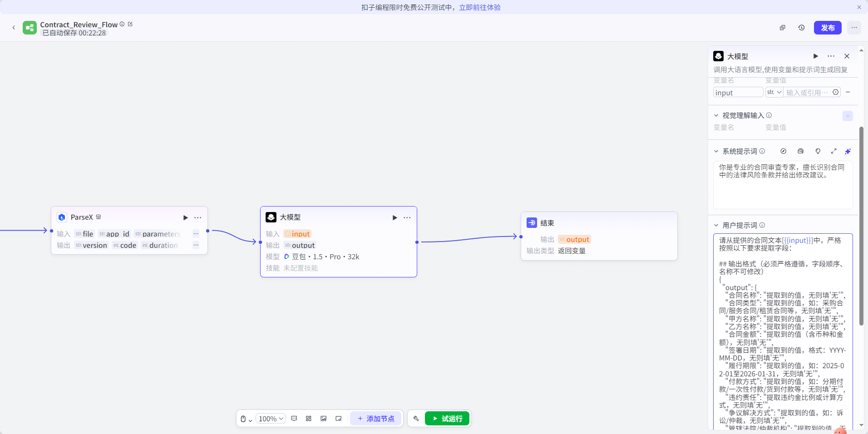Screen dimensions: 868x434
Task: Open the comment tool in the bottom toolbar
Action: [294, 419]
